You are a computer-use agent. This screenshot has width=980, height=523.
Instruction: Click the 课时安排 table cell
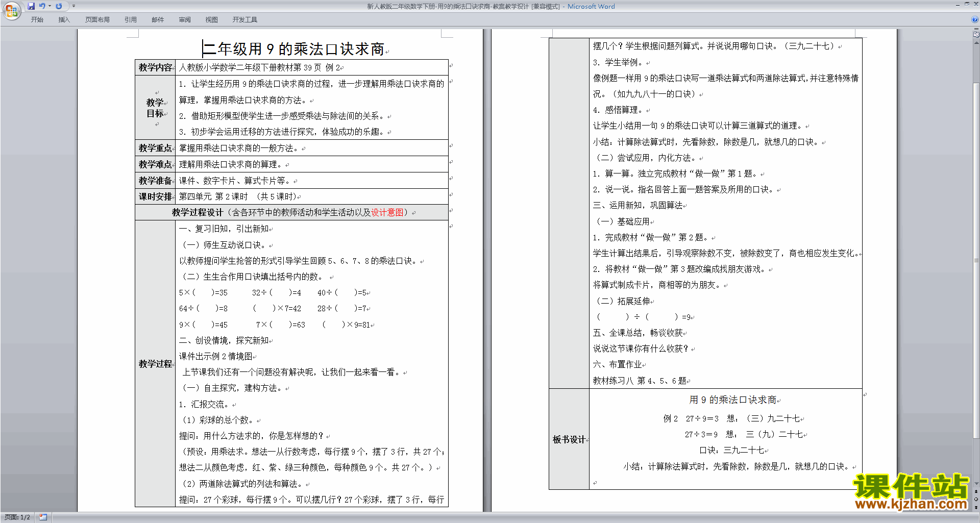pyautogui.click(x=155, y=196)
